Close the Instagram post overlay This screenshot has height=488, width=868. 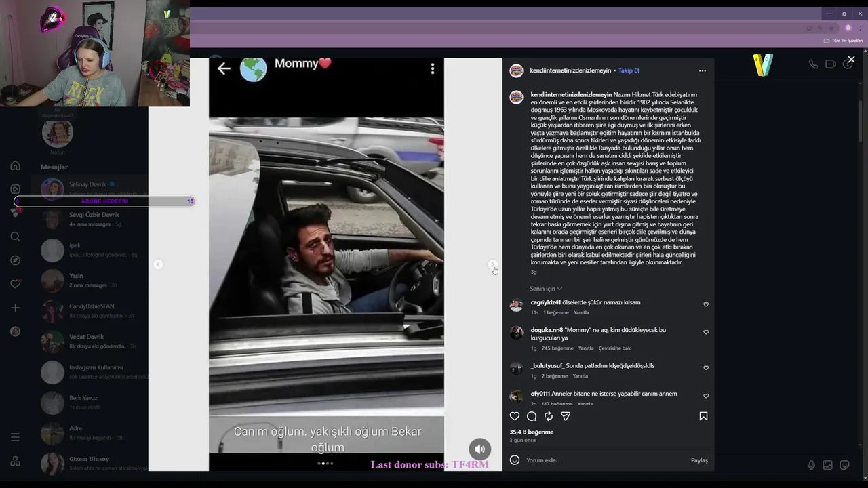tap(851, 60)
